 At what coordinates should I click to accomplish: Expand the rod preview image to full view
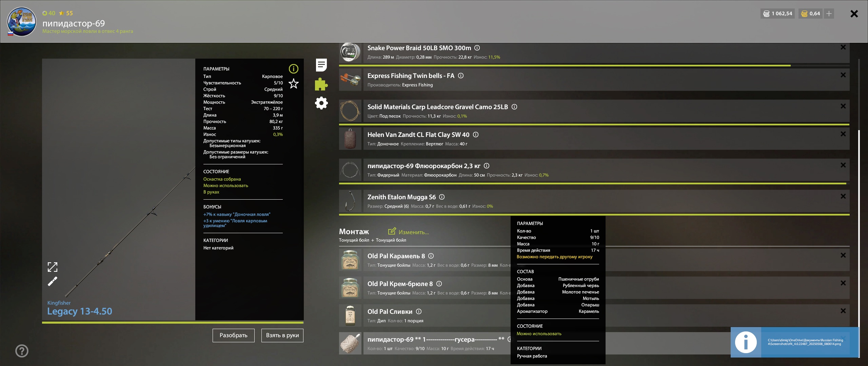coord(53,267)
